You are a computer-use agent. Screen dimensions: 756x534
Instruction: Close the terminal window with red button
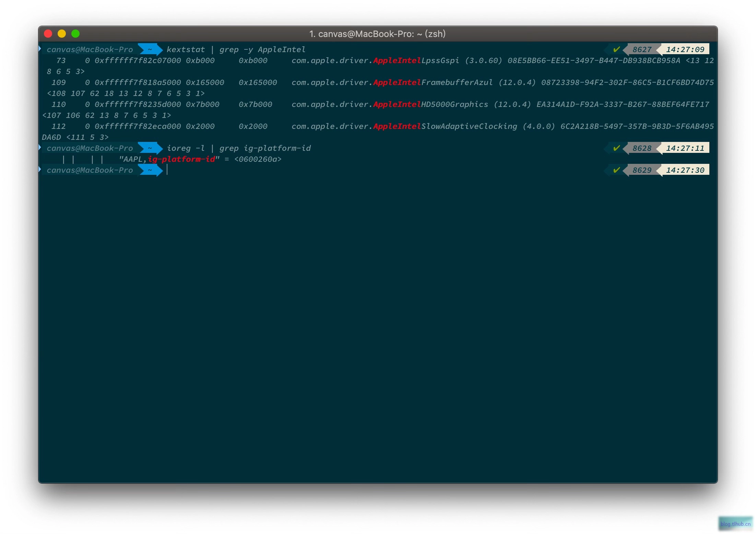[48, 34]
